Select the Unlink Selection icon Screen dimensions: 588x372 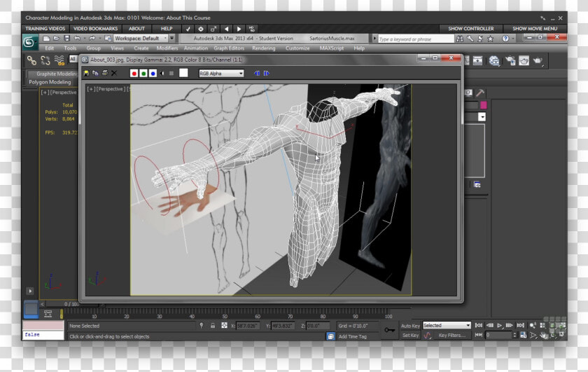(x=45, y=60)
